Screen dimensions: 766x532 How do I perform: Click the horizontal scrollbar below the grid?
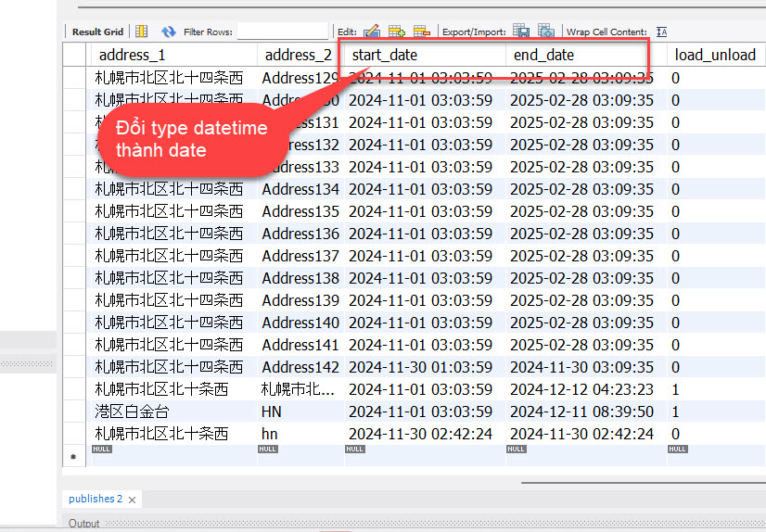click(x=640, y=482)
